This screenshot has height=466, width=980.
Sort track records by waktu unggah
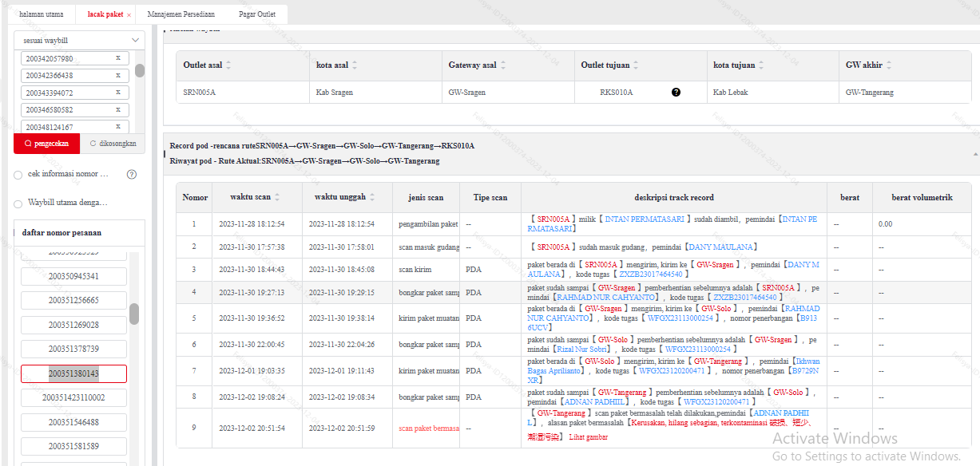coord(372,198)
